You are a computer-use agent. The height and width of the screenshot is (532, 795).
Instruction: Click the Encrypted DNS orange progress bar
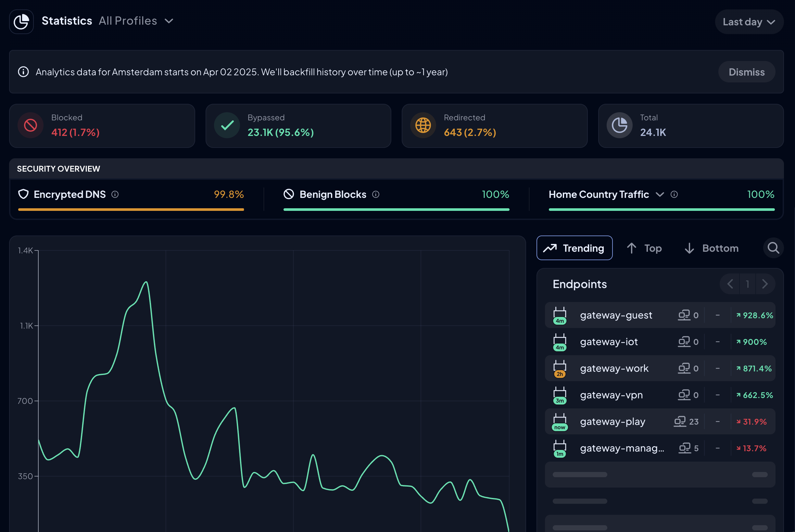tap(131, 210)
